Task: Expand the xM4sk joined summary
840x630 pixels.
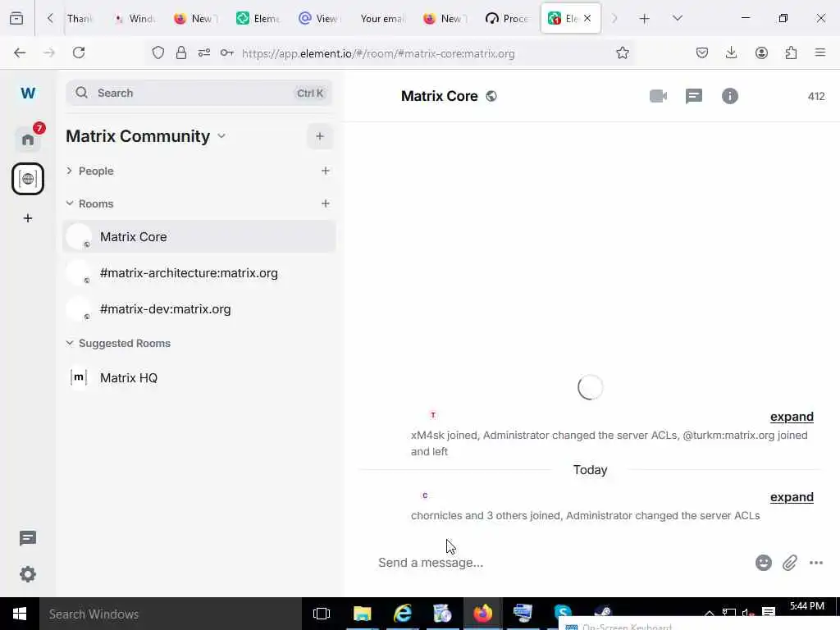Action: click(792, 417)
